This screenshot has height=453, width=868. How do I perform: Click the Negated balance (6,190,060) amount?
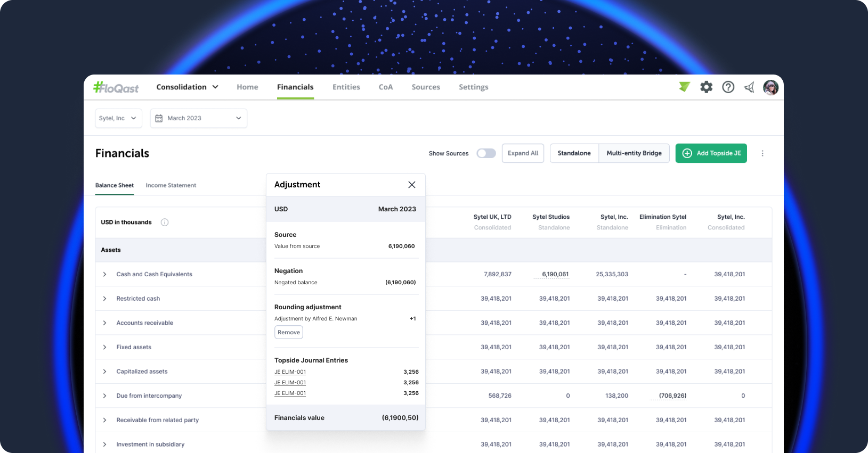pos(400,283)
